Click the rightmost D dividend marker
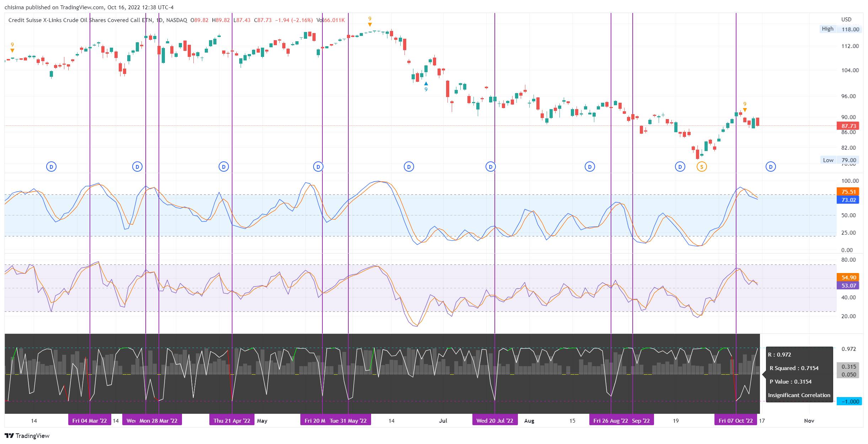Image resolution: width=868 pixels, height=444 pixels. [x=770, y=167]
